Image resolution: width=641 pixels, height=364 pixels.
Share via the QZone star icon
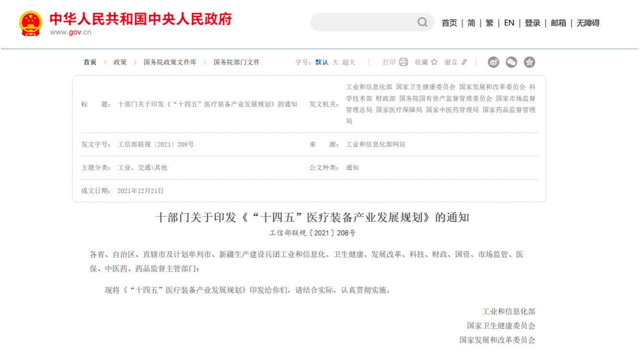[x=529, y=62]
